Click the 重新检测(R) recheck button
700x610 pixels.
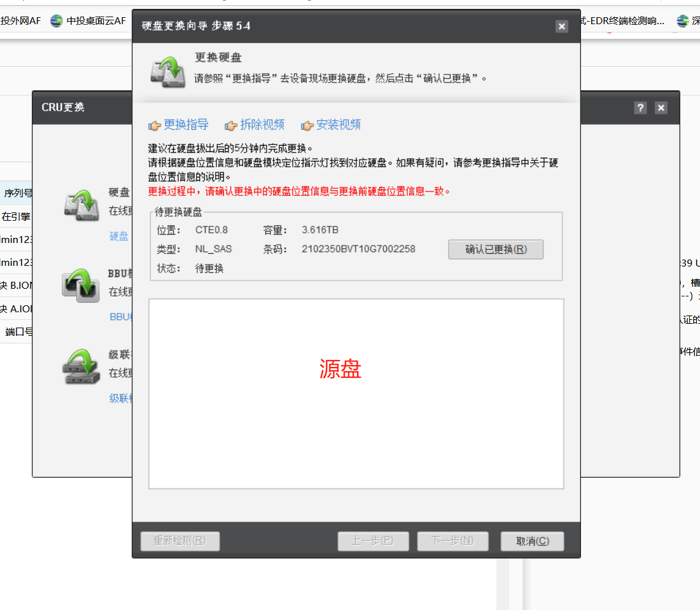180,541
